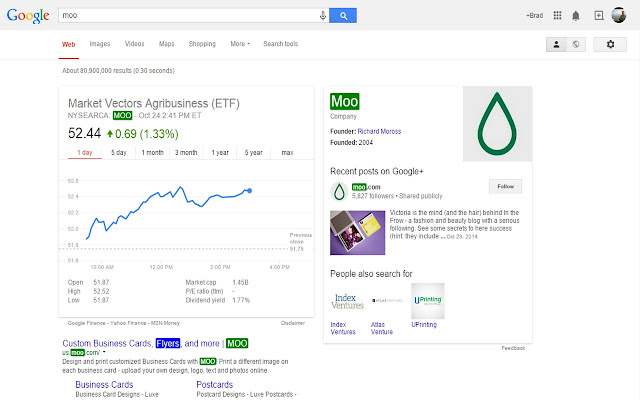Open the Google apps grid icon
This screenshot has height=400, width=640.
pyautogui.click(x=557, y=16)
